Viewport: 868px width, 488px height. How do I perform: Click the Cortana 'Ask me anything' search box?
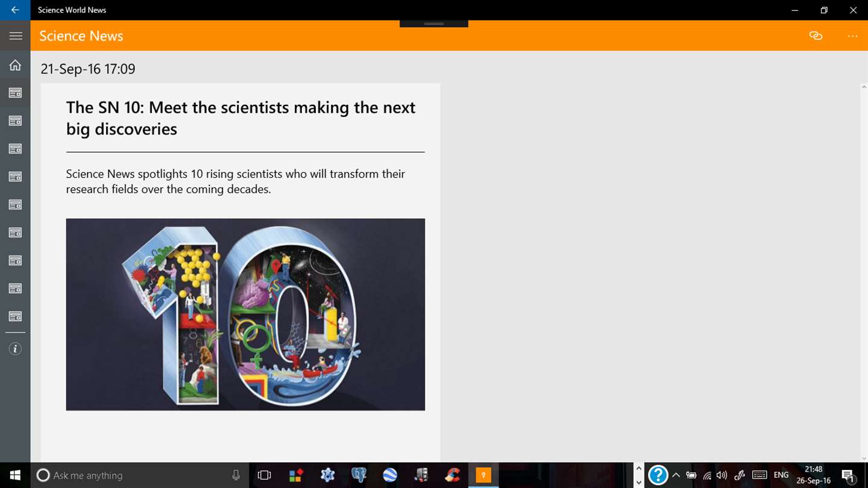click(x=139, y=475)
